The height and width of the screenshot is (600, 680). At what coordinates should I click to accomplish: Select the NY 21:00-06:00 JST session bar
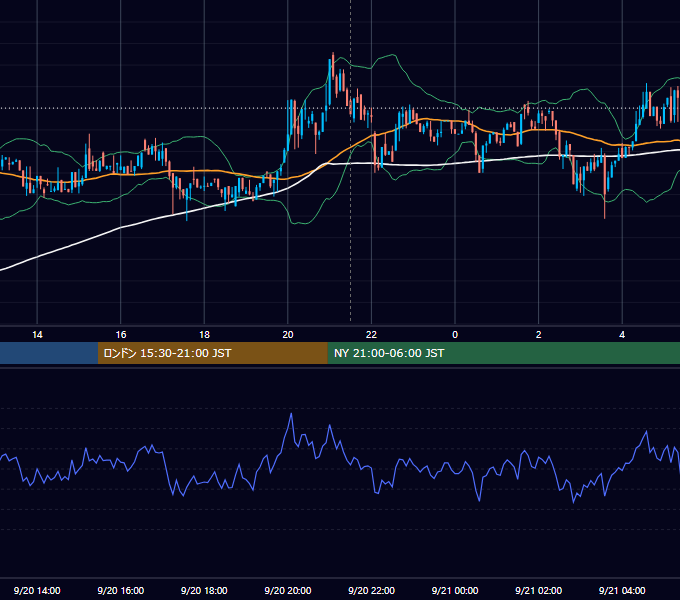503,353
